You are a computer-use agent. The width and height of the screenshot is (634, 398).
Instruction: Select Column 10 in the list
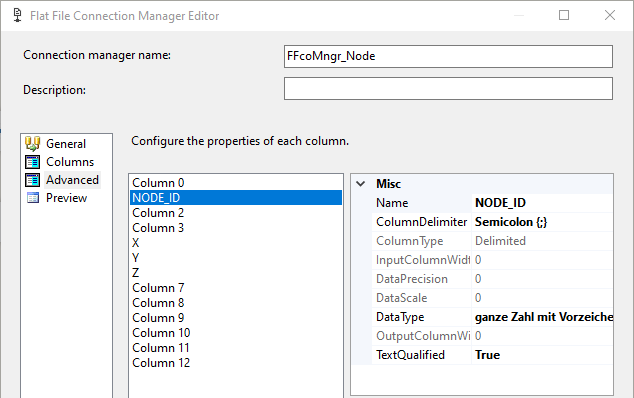tap(236, 332)
